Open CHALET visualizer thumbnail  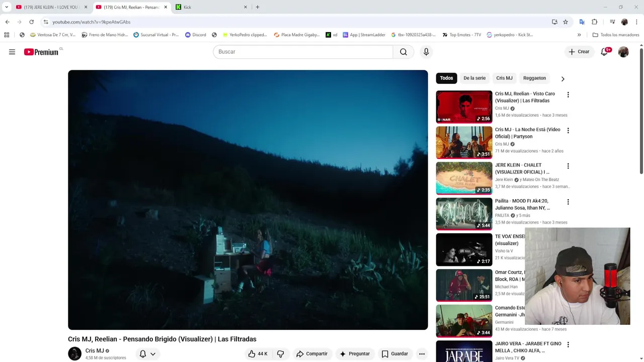pyautogui.click(x=464, y=178)
